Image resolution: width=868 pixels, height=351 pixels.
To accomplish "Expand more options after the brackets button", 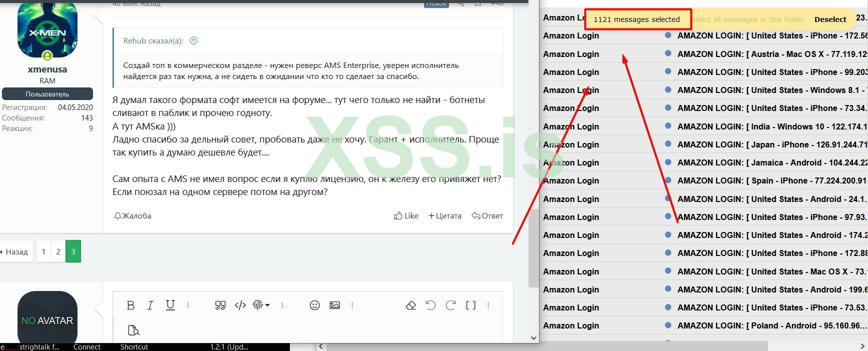I will (488, 305).
